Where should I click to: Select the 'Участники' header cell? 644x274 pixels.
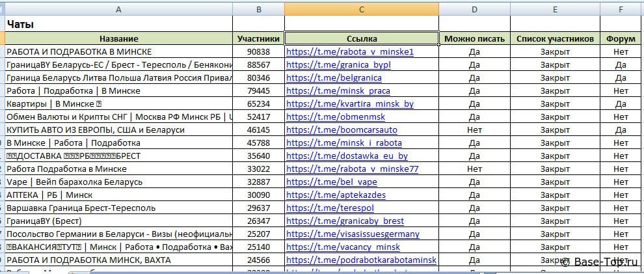coord(258,39)
